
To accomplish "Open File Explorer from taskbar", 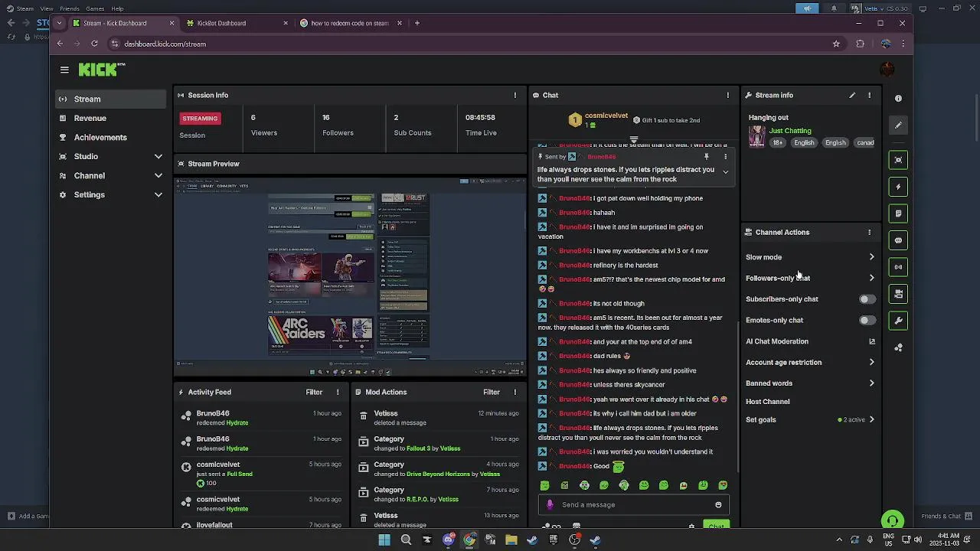I will click(511, 540).
